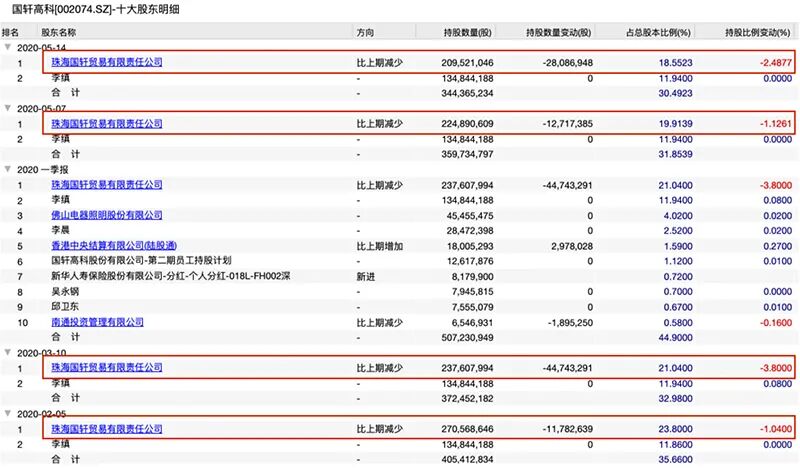Click change value 2,978,028
The width and height of the screenshot is (800, 468).
(572, 246)
